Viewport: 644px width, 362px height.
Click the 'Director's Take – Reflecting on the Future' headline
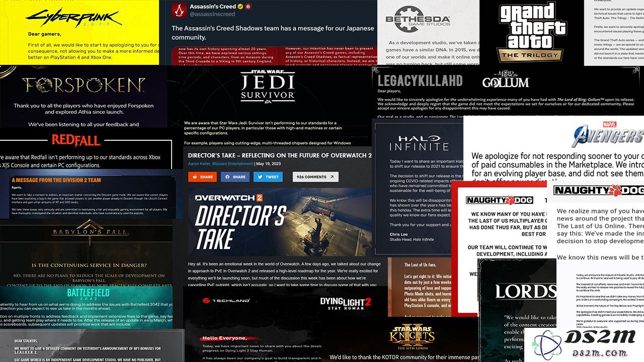point(280,155)
